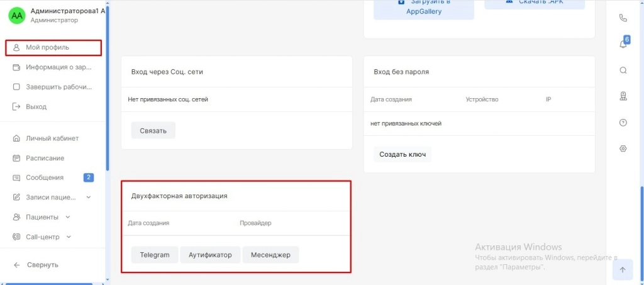Click the AA user avatar
Viewport: 644px width, 285px height.
16,16
